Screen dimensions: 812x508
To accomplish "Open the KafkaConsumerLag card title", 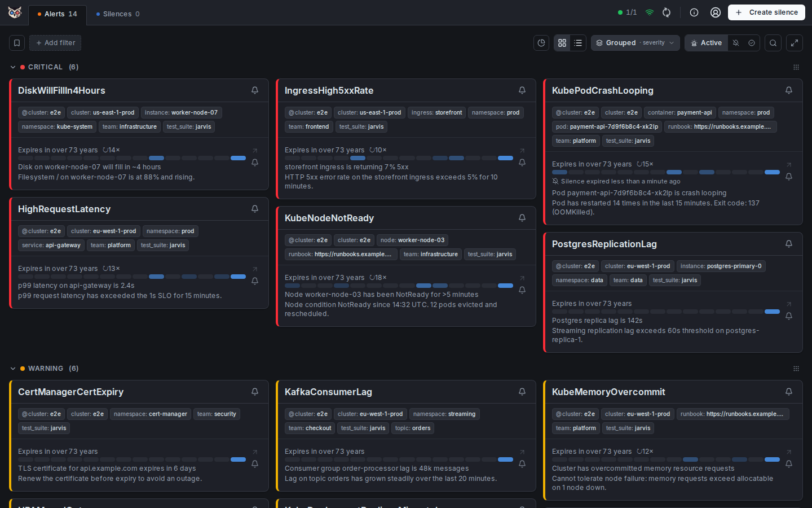I will pos(328,392).
